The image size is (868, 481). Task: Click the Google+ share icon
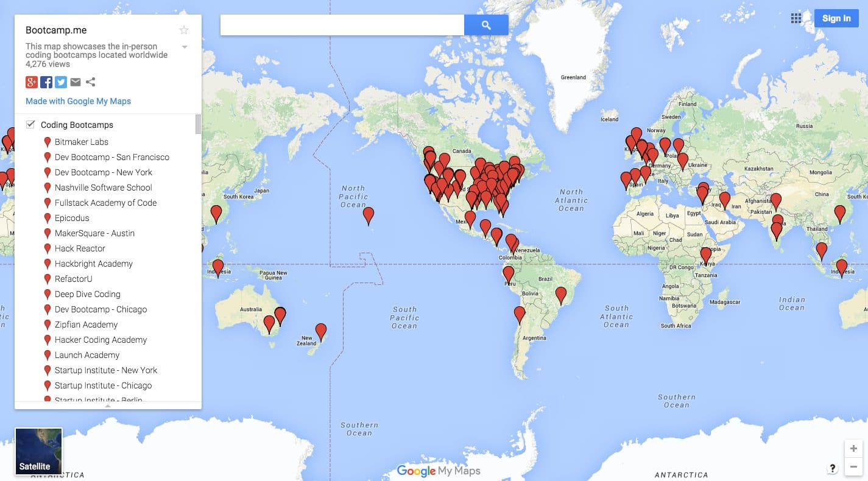pos(31,82)
